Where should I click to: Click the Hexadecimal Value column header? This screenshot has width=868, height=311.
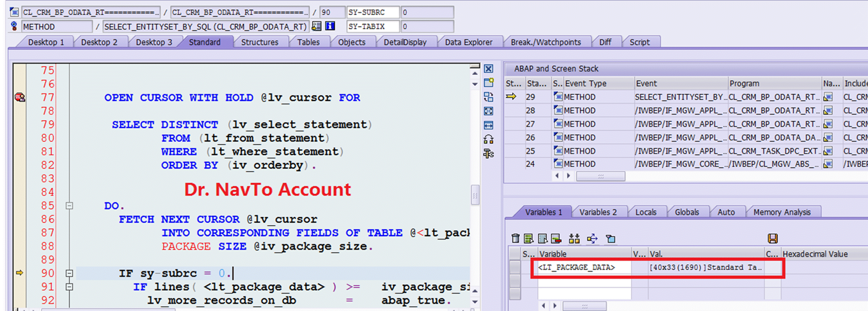(824, 254)
